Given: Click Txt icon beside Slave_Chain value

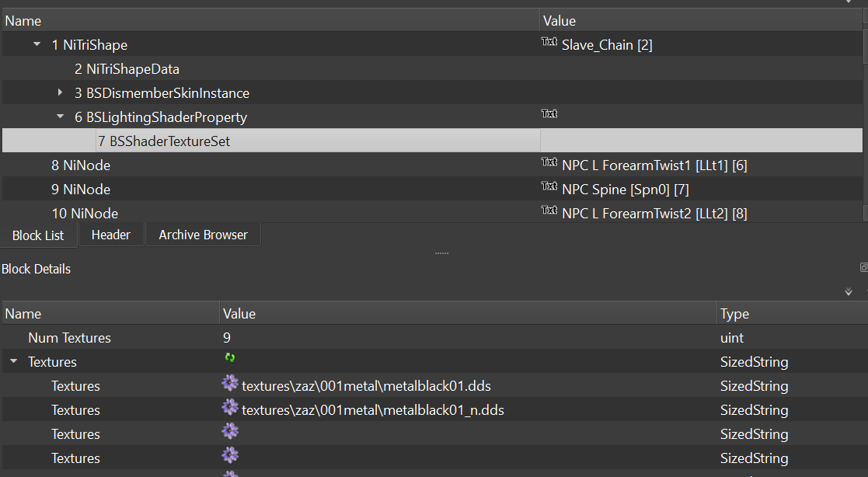Looking at the screenshot, I should 549,41.
